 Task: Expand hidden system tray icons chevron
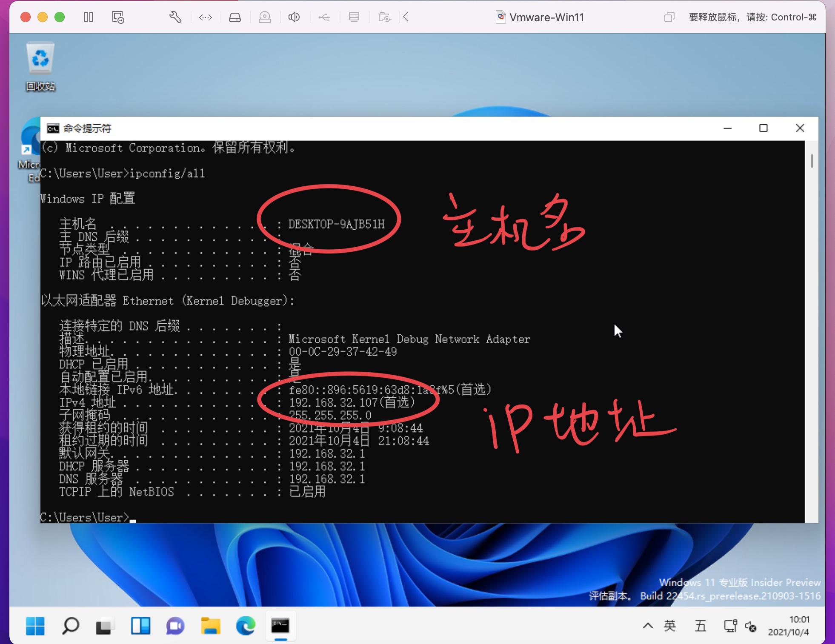coord(648,626)
